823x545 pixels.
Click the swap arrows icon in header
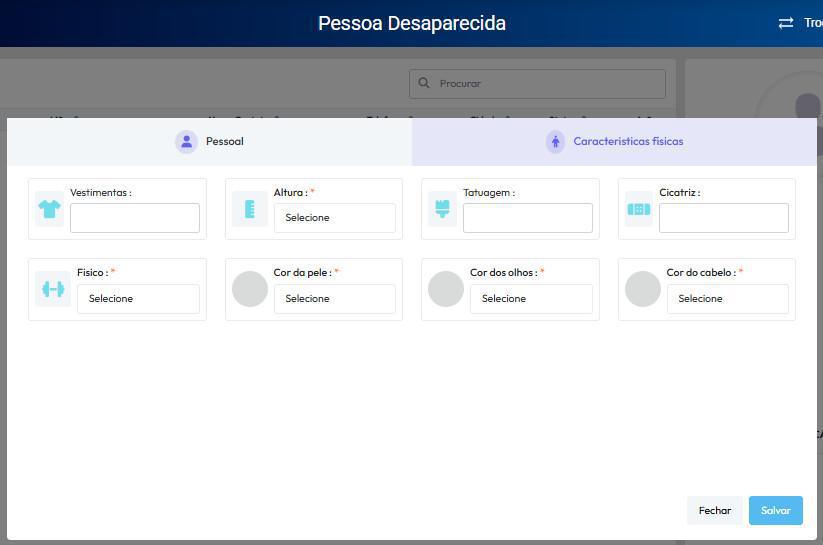(786, 23)
